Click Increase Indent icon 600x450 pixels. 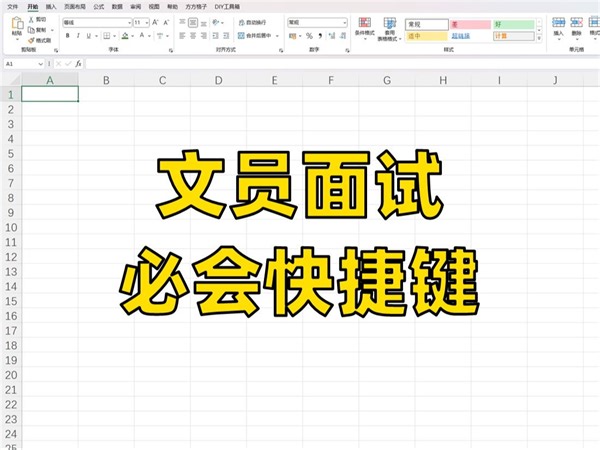pyautogui.click(x=226, y=36)
